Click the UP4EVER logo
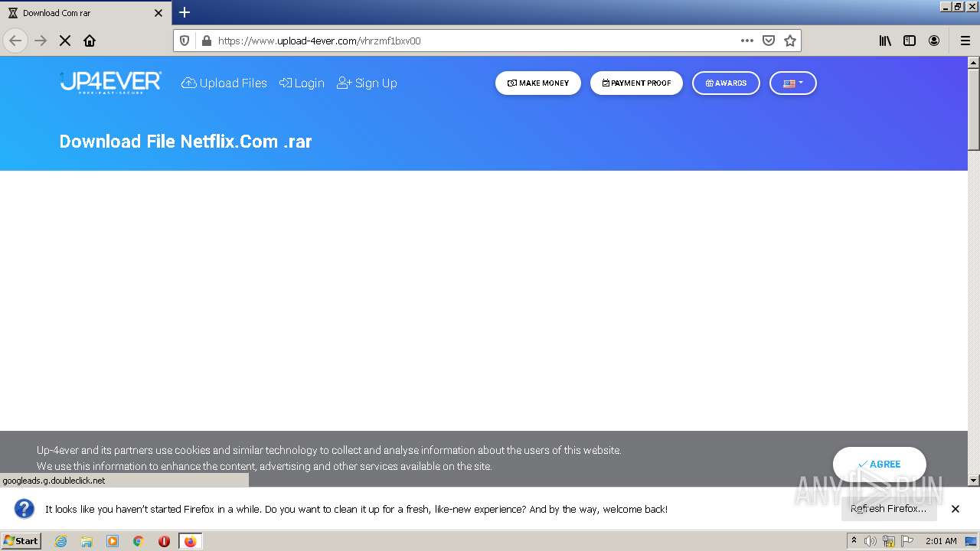This screenshot has width=980, height=551. pyautogui.click(x=110, y=83)
